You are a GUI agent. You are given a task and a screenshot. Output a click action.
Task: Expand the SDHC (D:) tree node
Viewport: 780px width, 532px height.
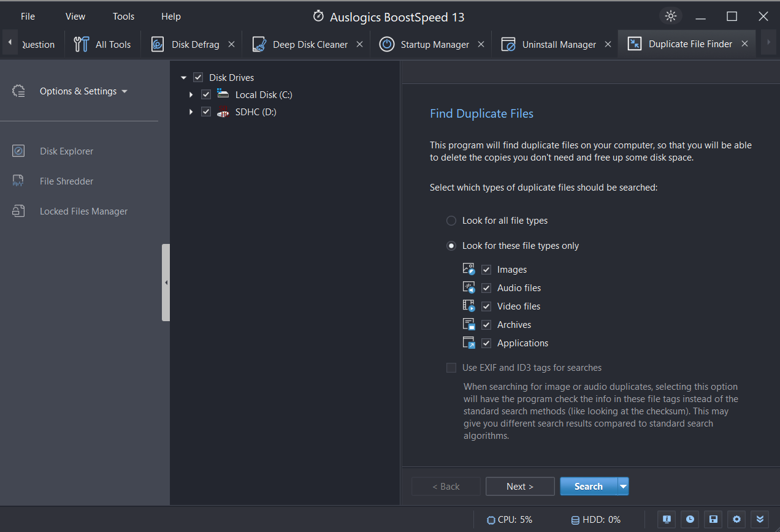point(191,112)
